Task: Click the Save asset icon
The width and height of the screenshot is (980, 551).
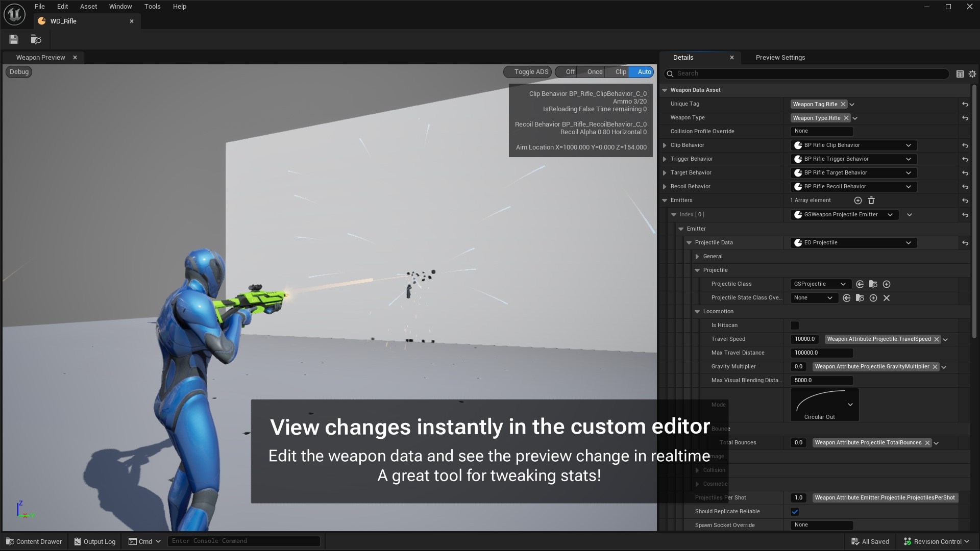Action: pos(14,39)
